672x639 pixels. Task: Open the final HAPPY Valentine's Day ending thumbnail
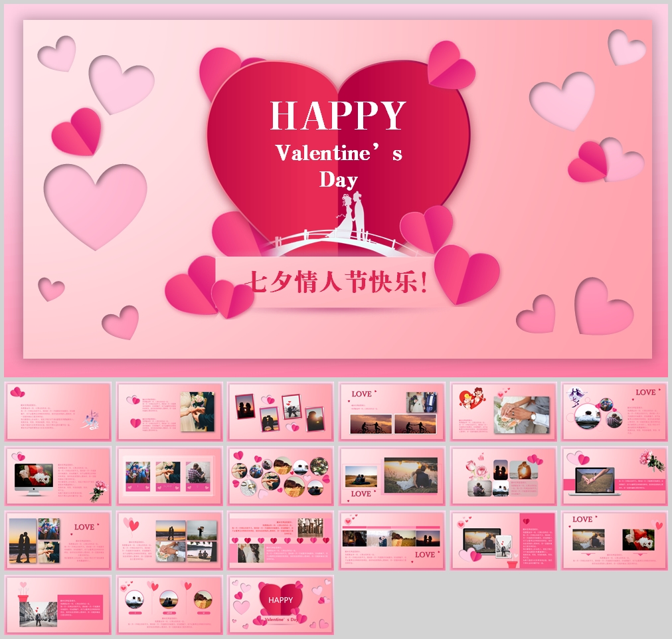[x=280, y=604]
